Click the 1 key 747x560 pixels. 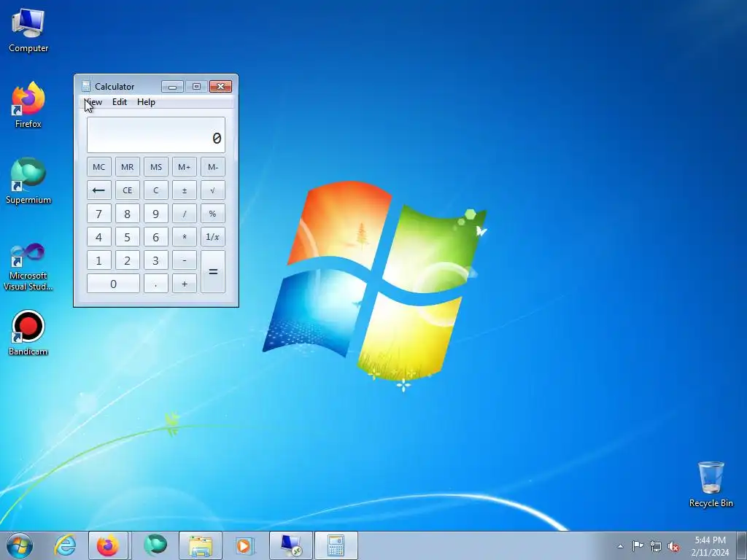[x=99, y=260]
